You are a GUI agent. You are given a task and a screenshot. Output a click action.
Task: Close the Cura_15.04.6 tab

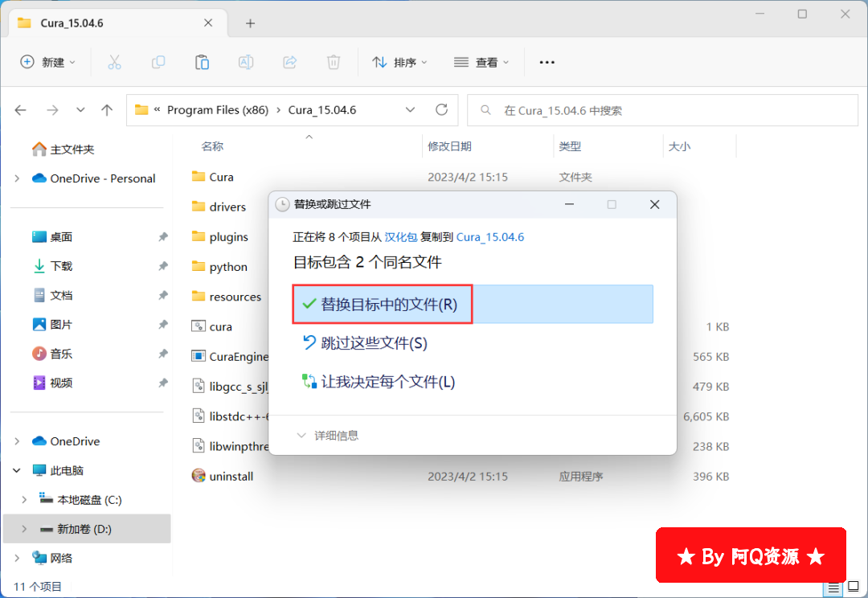click(x=208, y=23)
